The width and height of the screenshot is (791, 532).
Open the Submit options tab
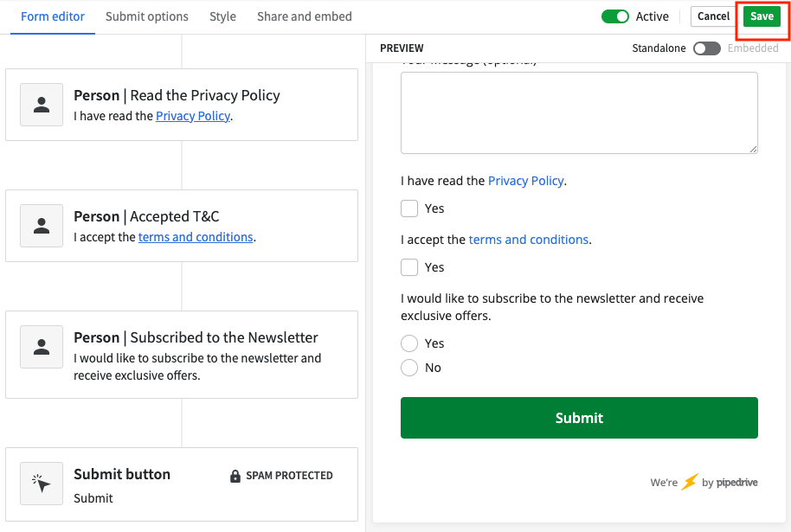(147, 16)
